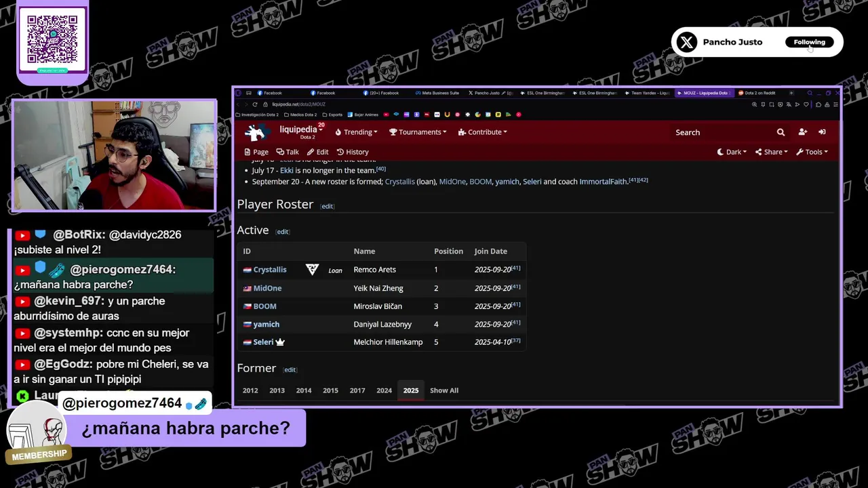
Task: Open Crystallis player page in roster table
Action: pyautogui.click(x=270, y=270)
